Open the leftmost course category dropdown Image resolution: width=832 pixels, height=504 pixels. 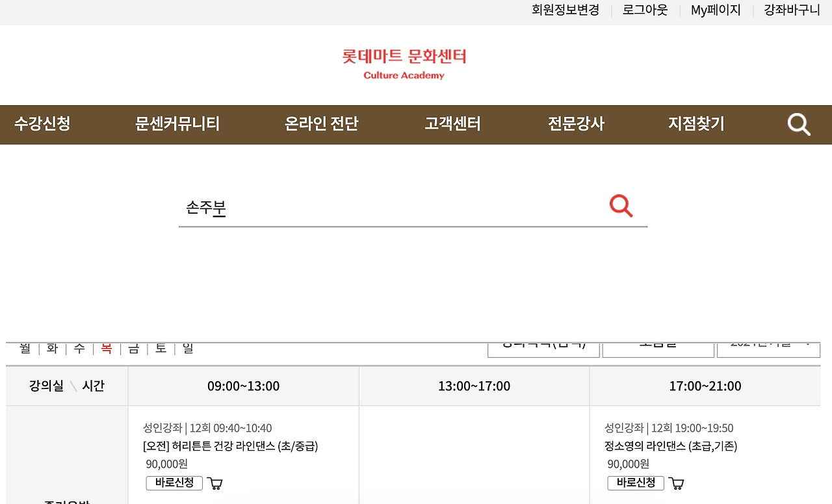click(543, 348)
